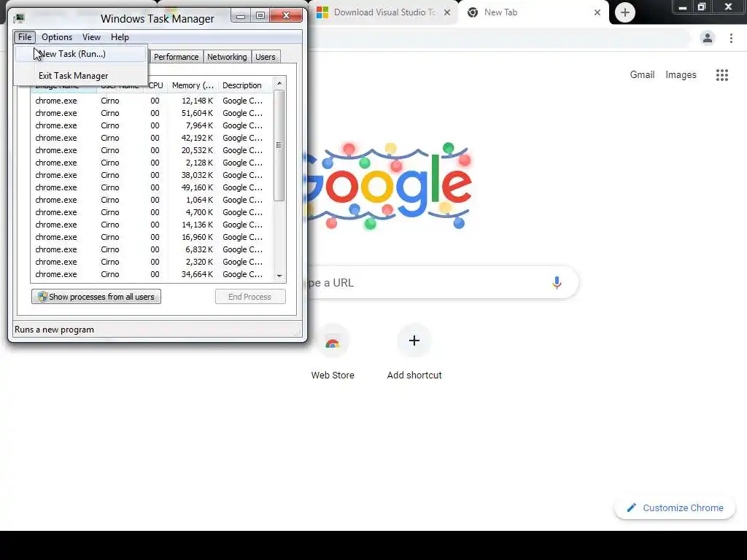Click the Google holiday lights doodle
747x560 pixels.
389,186
